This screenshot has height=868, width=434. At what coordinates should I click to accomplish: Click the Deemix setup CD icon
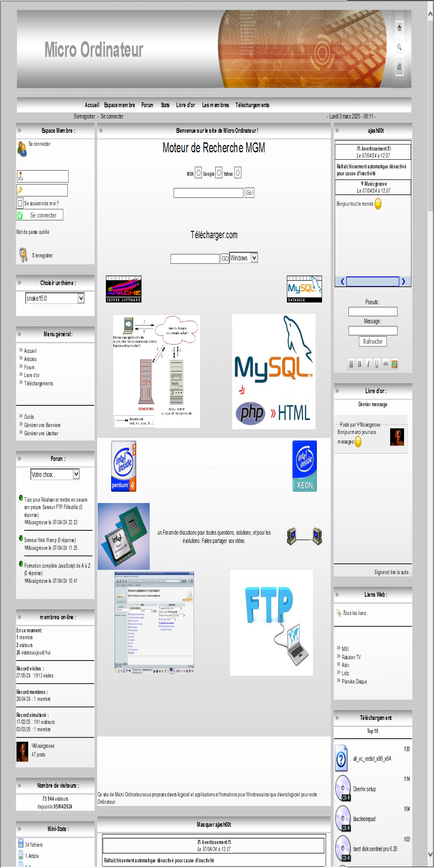(343, 788)
